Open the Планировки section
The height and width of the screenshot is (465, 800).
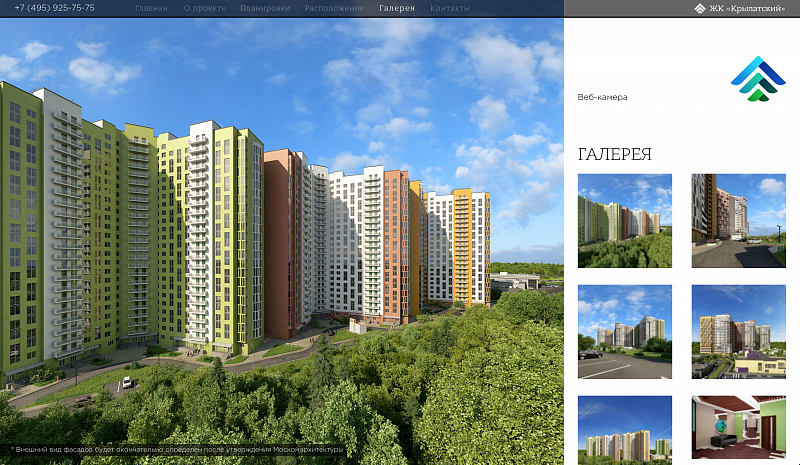265,8
